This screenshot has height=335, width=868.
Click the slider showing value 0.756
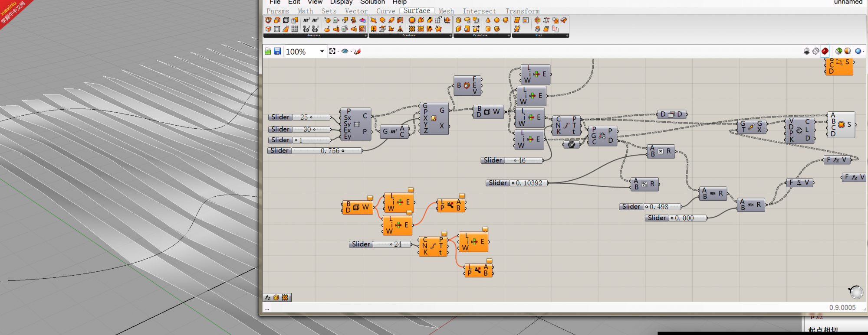click(315, 151)
